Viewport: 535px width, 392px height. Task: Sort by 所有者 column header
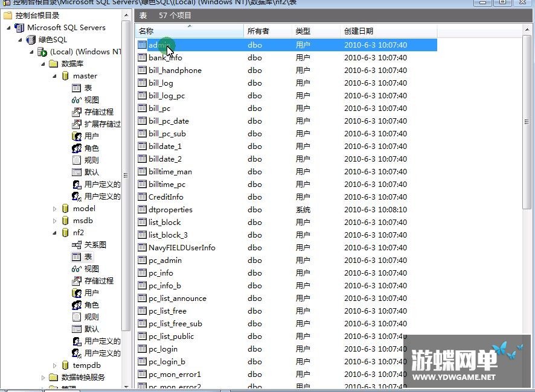point(268,31)
